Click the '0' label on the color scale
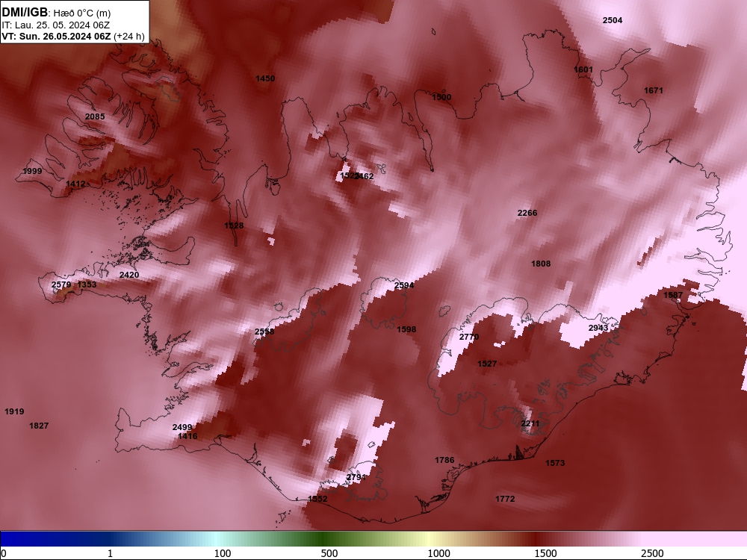 (4, 553)
